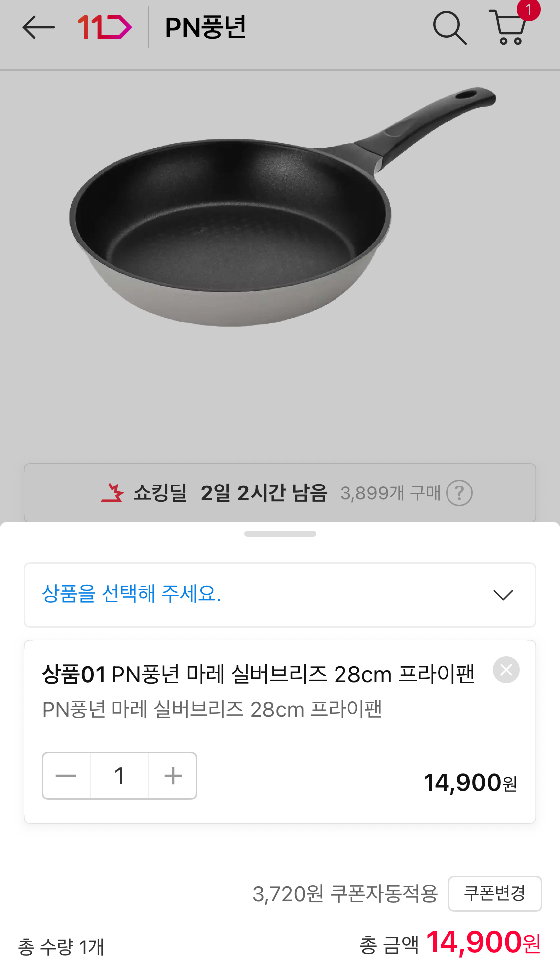Image resolution: width=560 pixels, height=972 pixels.
Task: Tap the 총 금액 14,900원 total
Action: [x=449, y=943]
